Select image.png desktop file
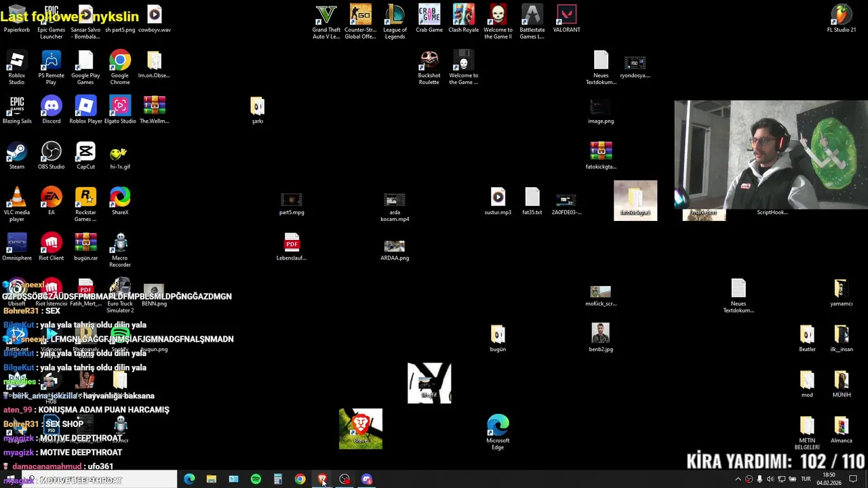868x488 pixels. pos(601,112)
